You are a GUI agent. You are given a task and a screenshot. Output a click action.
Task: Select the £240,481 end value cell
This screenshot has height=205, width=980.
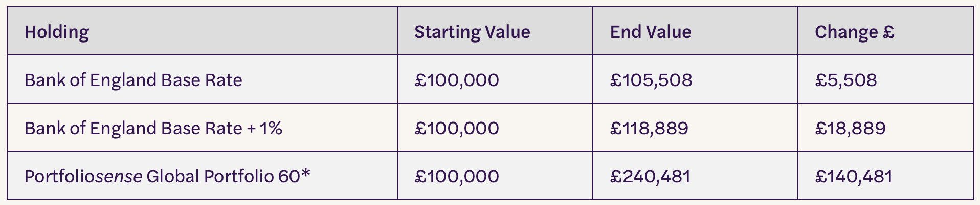[x=695, y=175]
